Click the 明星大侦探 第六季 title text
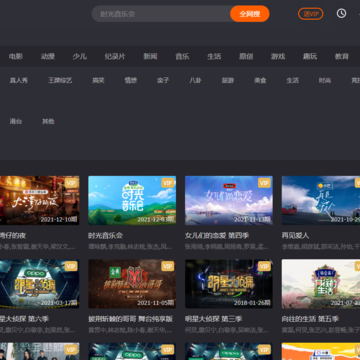The height and width of the screenshot is (360, 360). click(24, 319)
